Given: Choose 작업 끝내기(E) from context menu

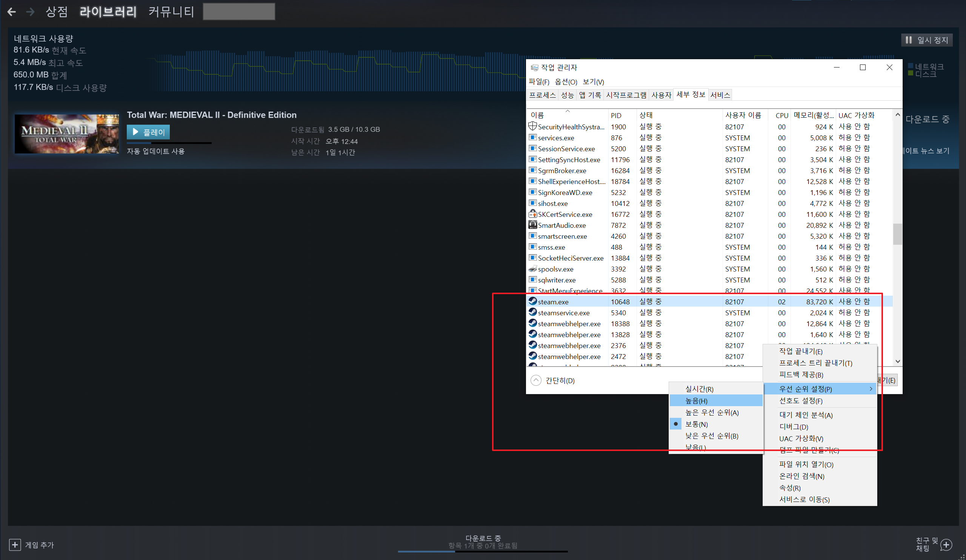Looking at the screenshot, I should 800,351.
